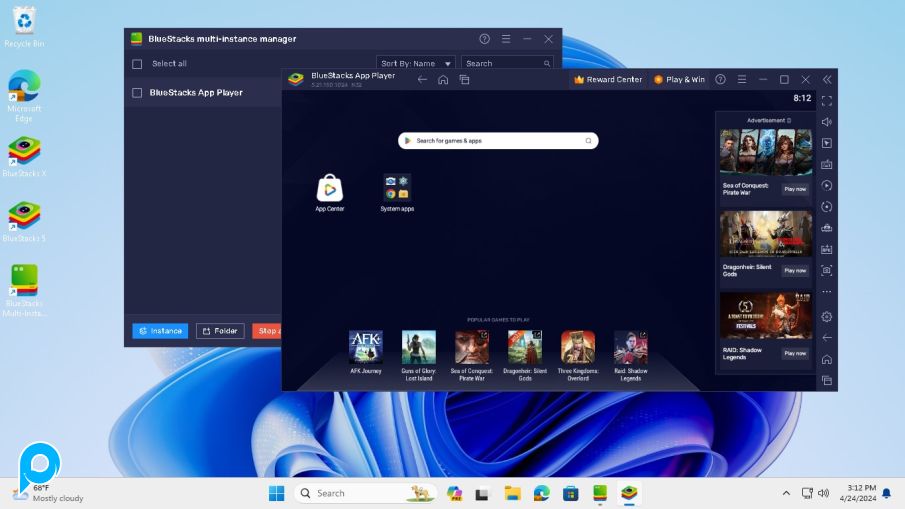Toggle fullscreen from the BlueStacks sidebar
This screenshot has height=509, width=905.
(x=826, y=100)
